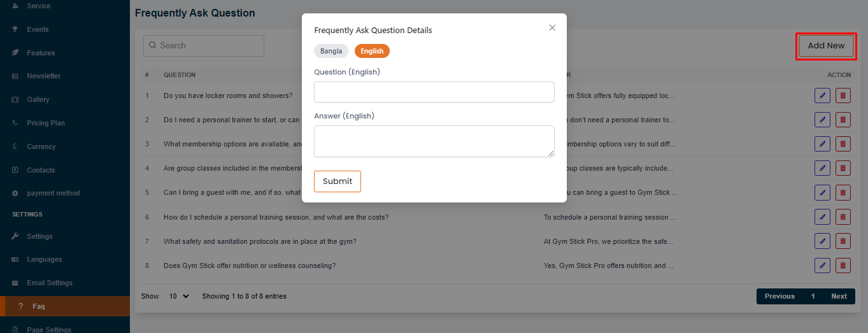868x333 pixels.
Task: Click the edit pencil icon for row 1
Action: pyautogui.click(x=822, y=96)
